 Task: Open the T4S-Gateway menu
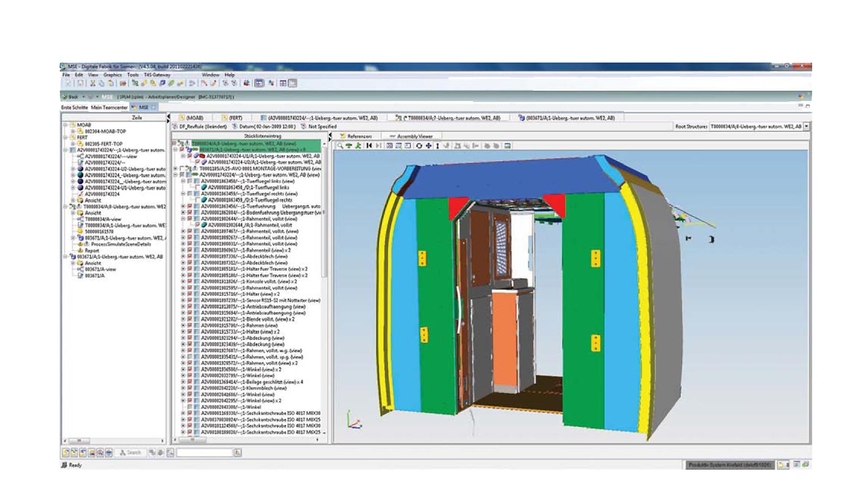pos(157,75)
